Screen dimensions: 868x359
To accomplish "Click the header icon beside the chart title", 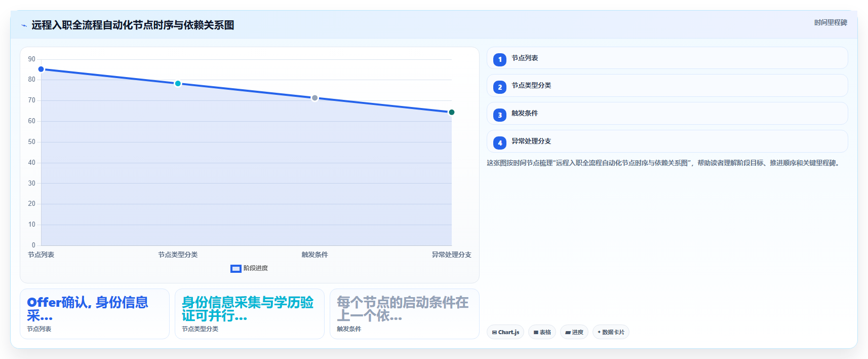I will coord(24,25).
